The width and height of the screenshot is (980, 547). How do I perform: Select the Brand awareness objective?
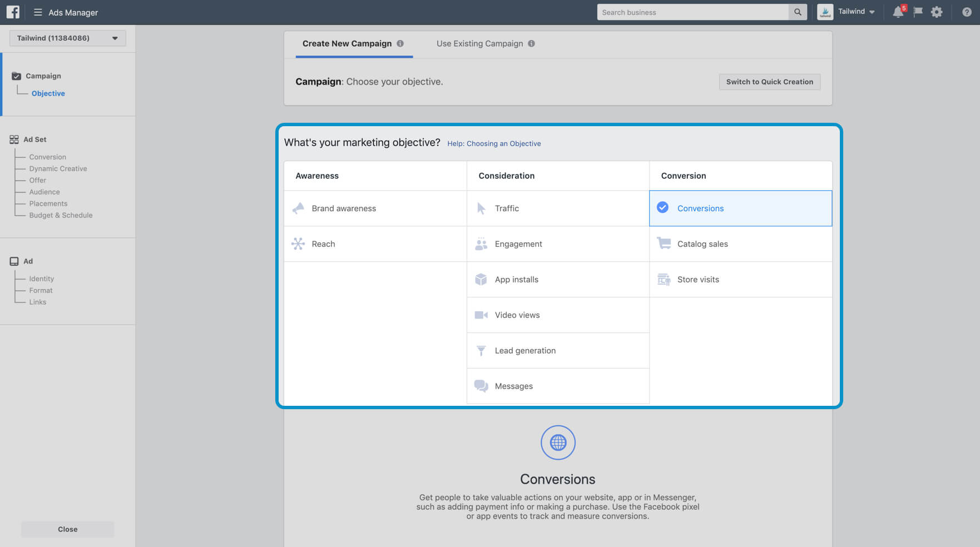coord(344,208)
